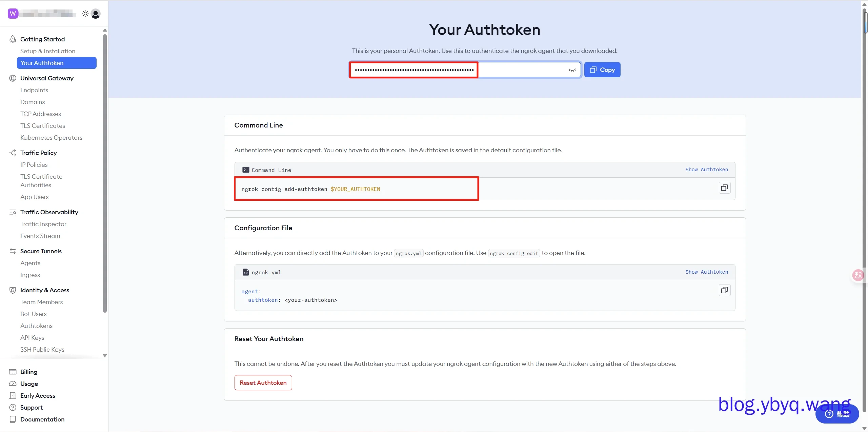Click the sidebar vertical scrollbar thumb
The height and width of the screenshot is (432, 868).
(105, 173)
